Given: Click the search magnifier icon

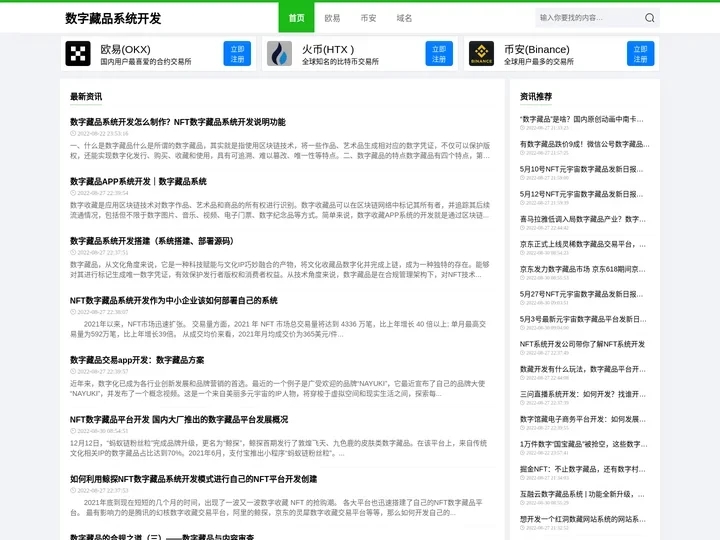Looking at the screenshot, I should 649,18.
